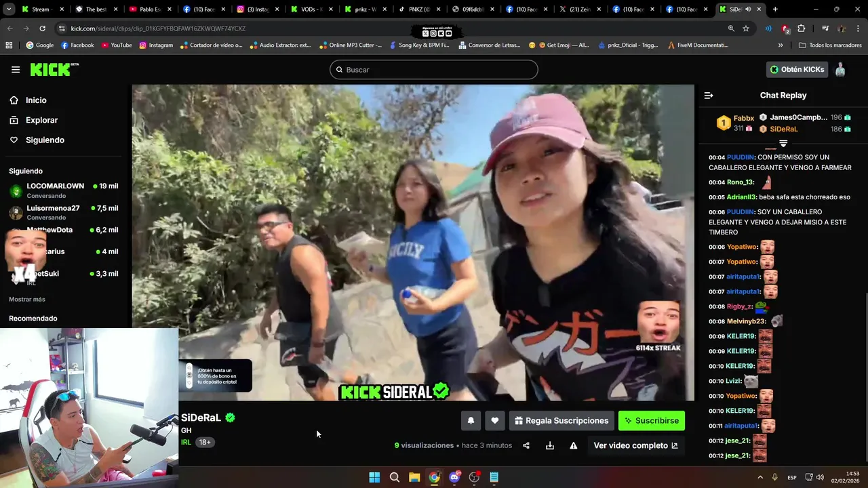Open the Chrome apps grid icon
Screen dimensions: 868x488
coord(9,45)
